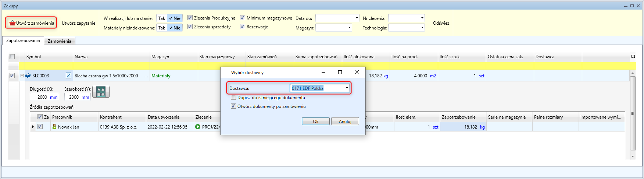Open the Magazyn filter dropdown
This screenshot has width=644, height=179.
point(349,28)
